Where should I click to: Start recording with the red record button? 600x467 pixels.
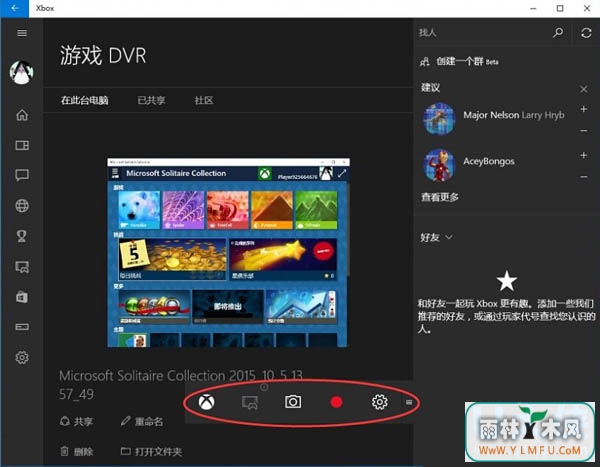click(336, 402)
